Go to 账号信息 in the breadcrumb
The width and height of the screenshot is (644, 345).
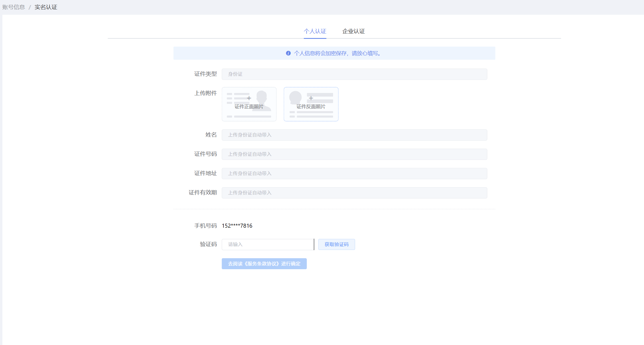14,7
